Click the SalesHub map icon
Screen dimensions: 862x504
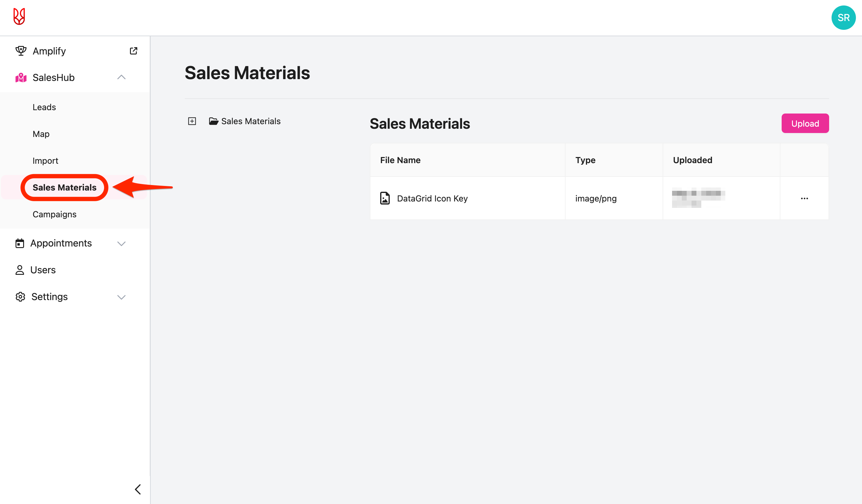(20, 78)
